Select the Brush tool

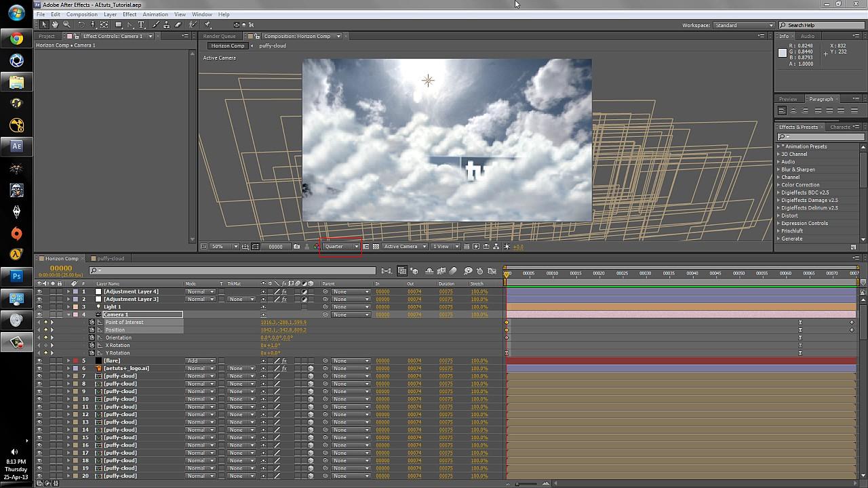(x=155, y=24)
